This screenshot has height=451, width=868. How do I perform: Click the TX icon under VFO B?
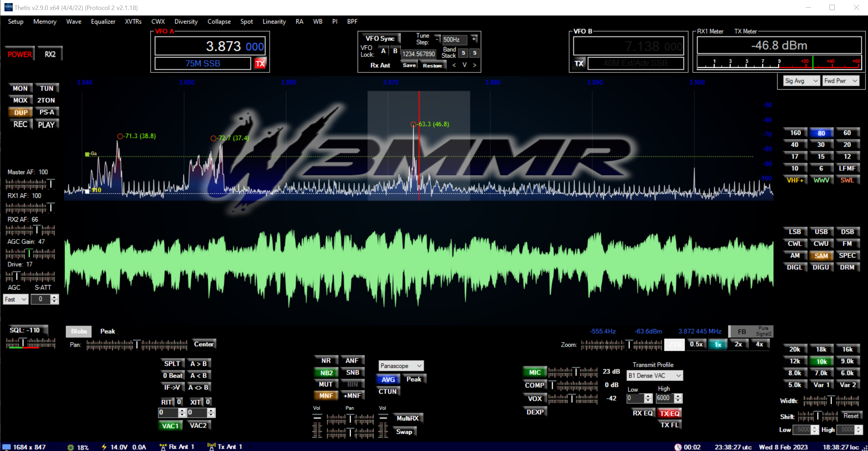(x=579, y=64)
